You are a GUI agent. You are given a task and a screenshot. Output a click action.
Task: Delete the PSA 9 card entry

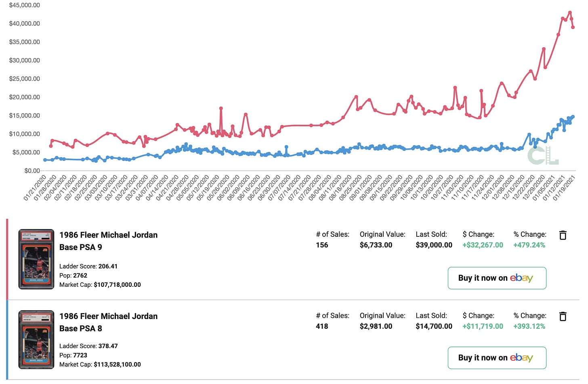[x=563, y=235]
